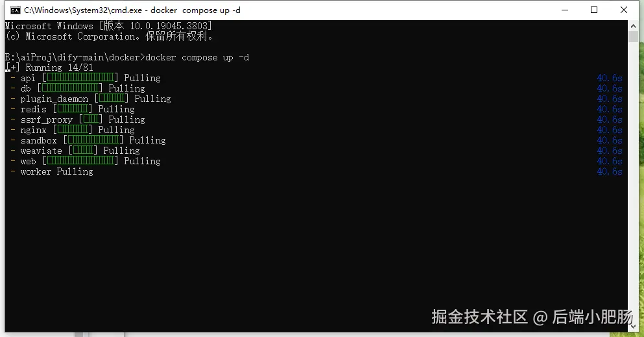Click the scrollbar down arrow

coord(633,327)
